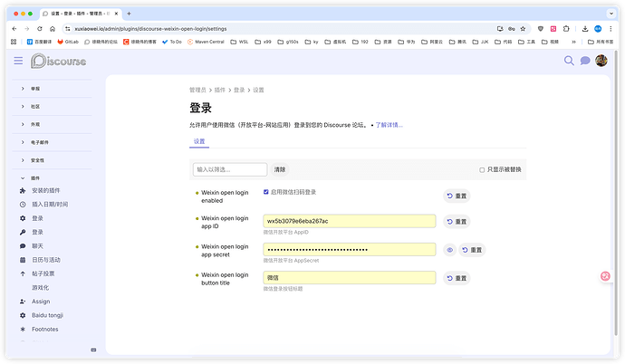Check the 只显示被替换 checkbox

[x=482, y=169]
